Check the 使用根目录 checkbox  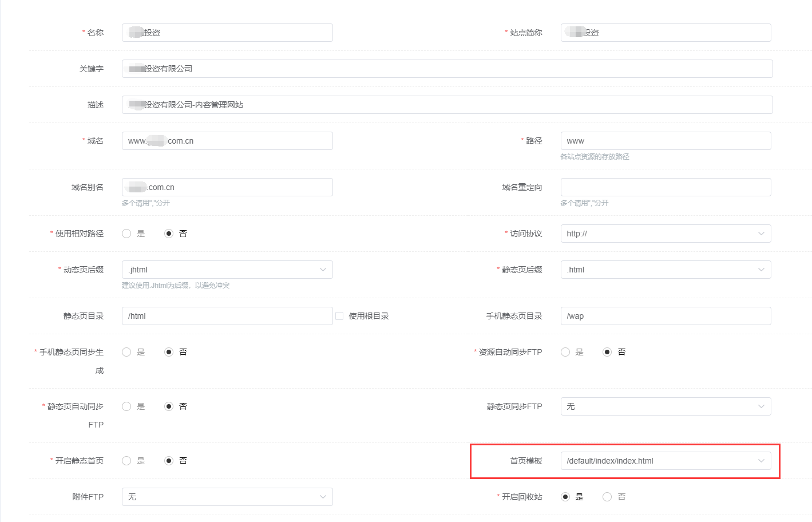[x=339, y=316]
